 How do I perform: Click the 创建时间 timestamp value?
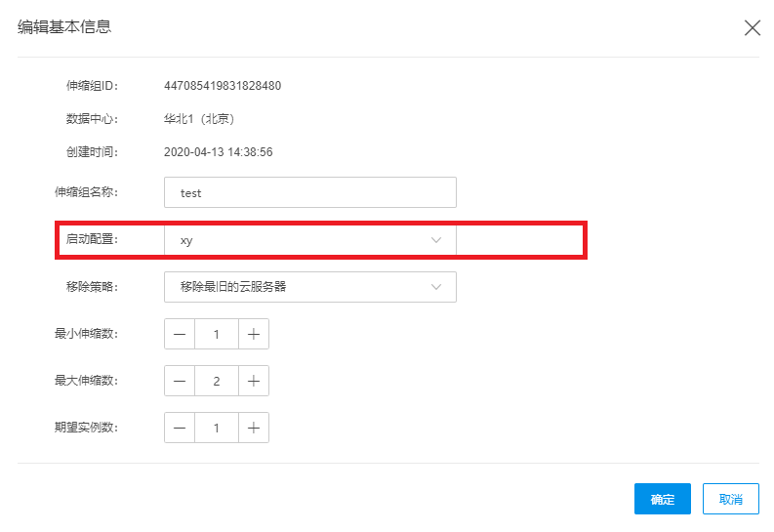[218, 152]
